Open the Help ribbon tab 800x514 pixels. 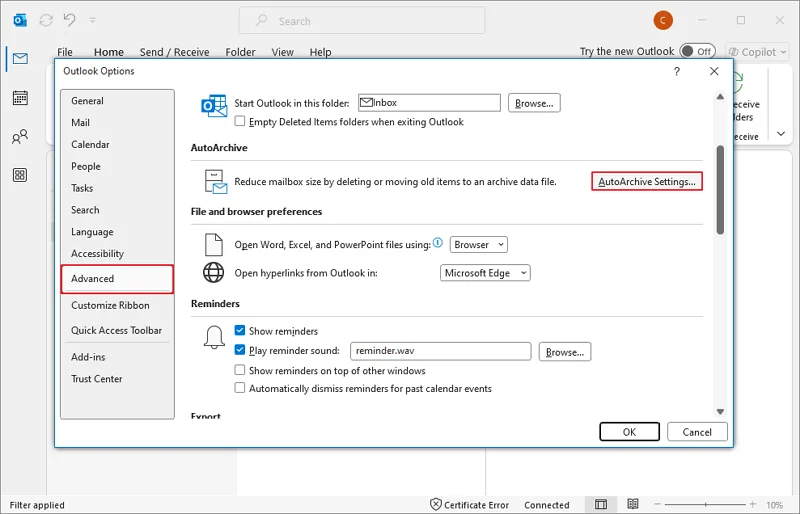(320, 52)
